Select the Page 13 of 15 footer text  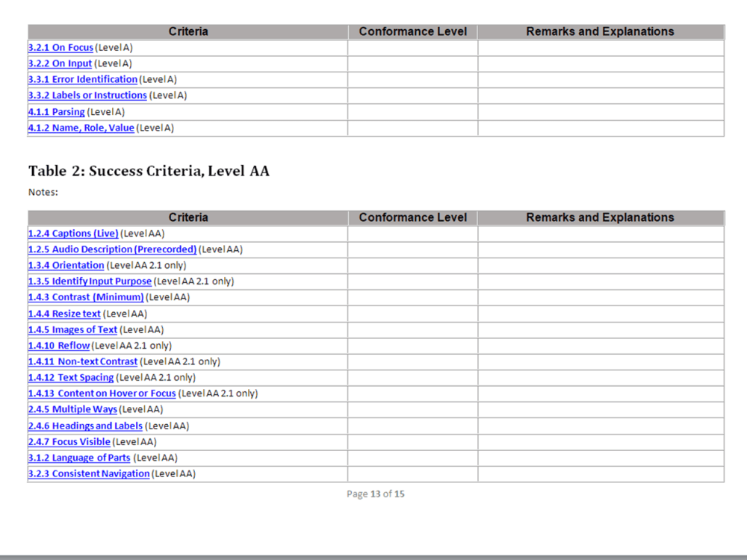[x=376, y=494]
